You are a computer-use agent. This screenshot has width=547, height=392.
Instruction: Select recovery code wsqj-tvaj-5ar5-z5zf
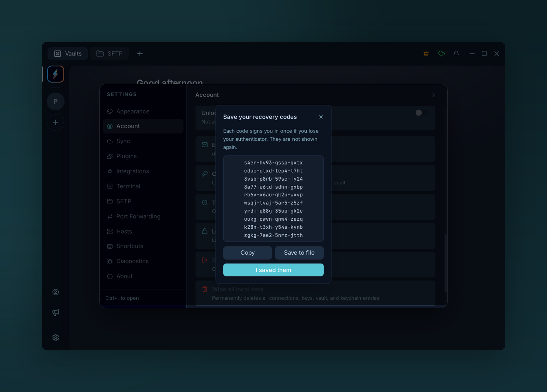coord(273,203)
